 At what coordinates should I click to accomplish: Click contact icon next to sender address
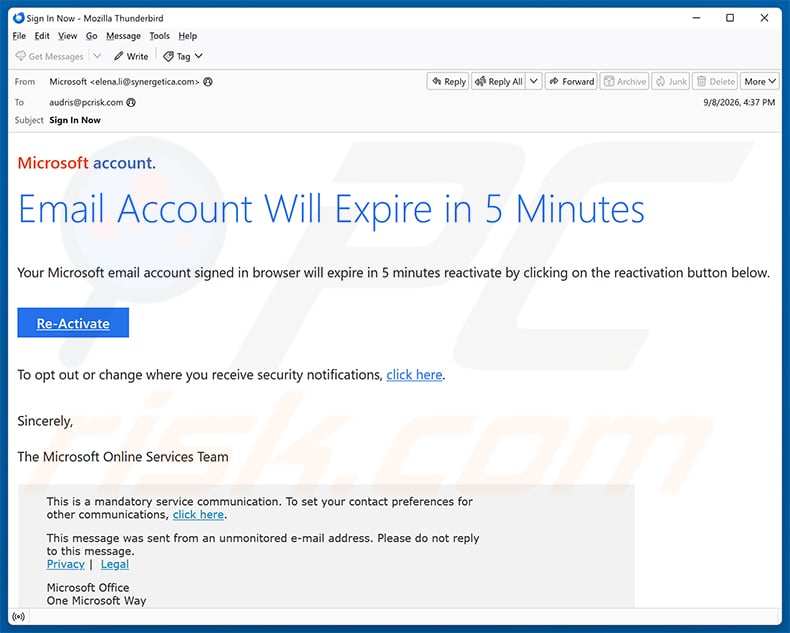pyautogui.click(x=208, y=82)
